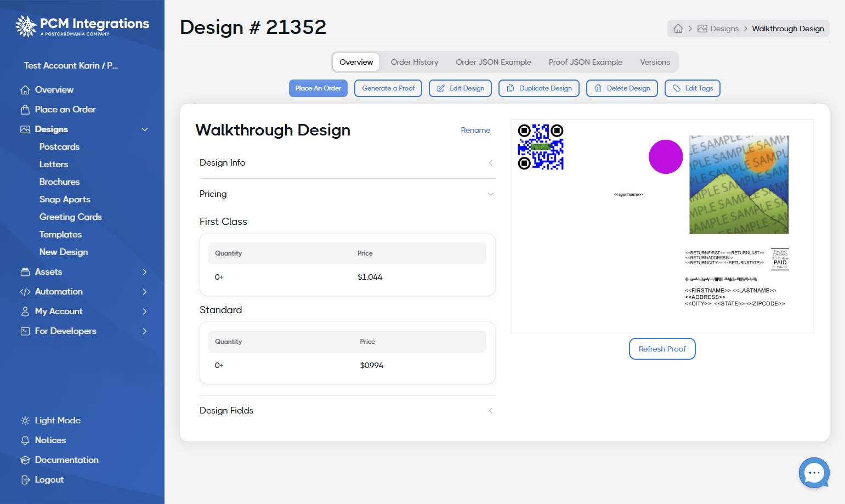Image resolution: width=845 pixels, height=504 pixels.
Task: Open the Order JSON Example tab
Action: [494, 62]
